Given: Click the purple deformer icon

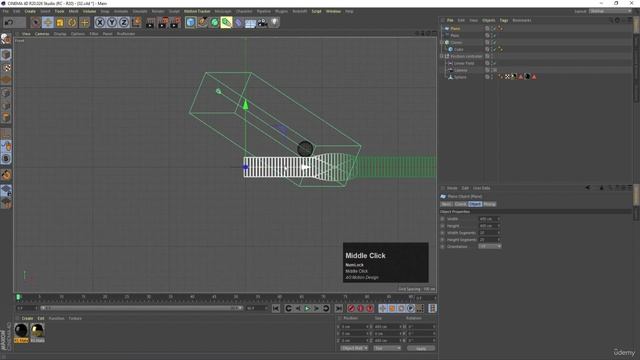Looking at the screenshot, I should (239, 22).
